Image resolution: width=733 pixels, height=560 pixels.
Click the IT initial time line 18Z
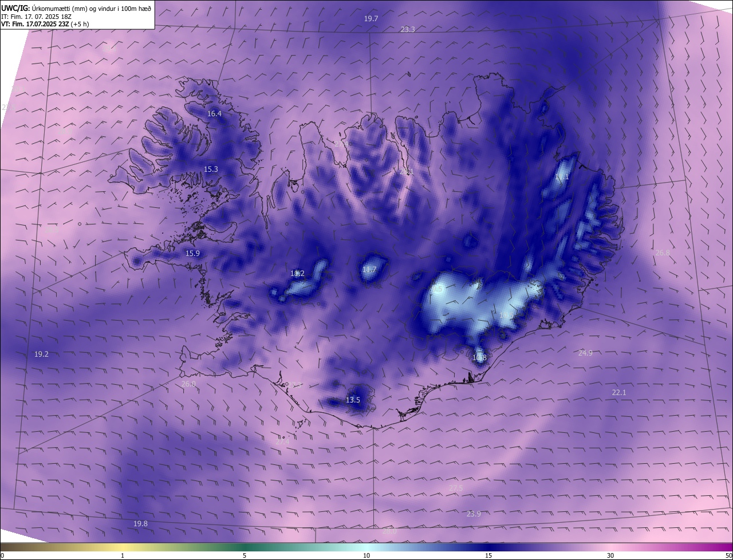37,17
